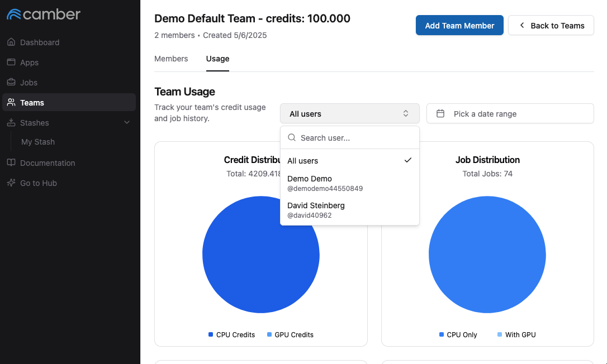Click the Team Usage heading
The width and height of the screenshot is (607, 364).
click(x=184, y=92)
